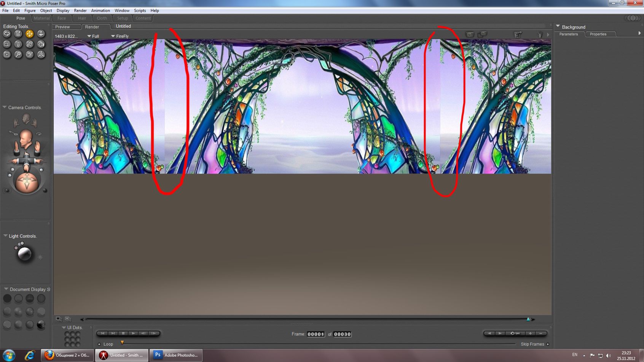Select the Color paint bucket tool
The height and width of the screenshot is (362, 644).
coord(41,44)
